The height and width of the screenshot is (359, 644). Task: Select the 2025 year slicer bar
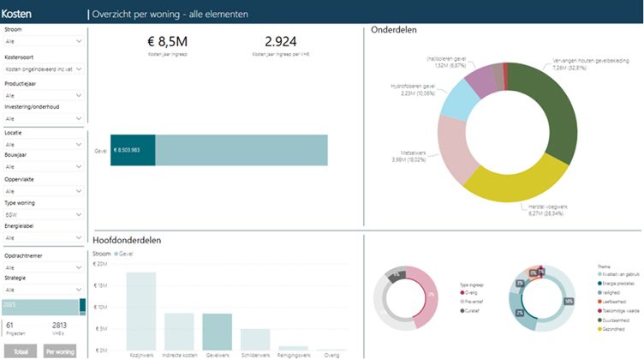click(x=39, y=305)
